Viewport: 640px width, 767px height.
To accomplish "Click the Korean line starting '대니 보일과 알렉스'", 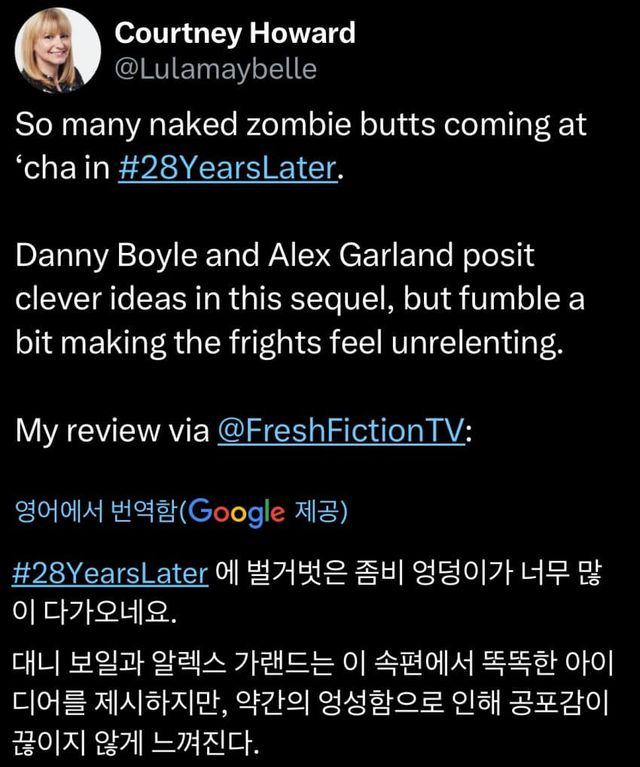I will point(312,664).
